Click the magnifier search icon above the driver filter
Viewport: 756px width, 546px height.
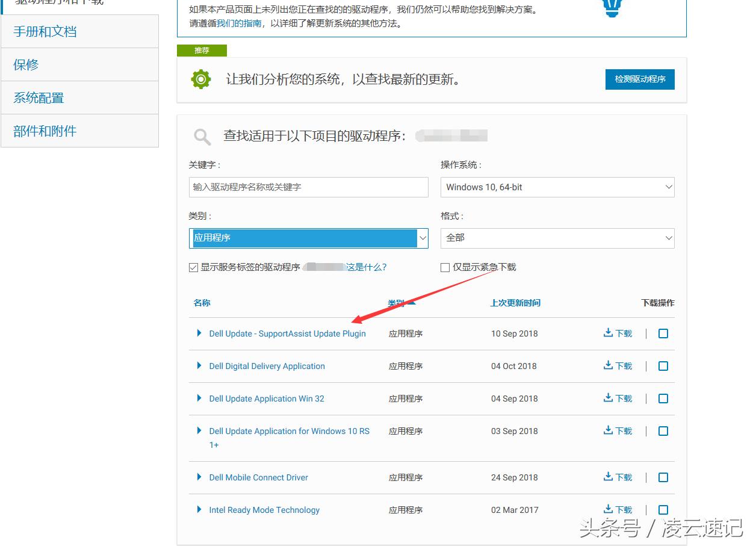click(202, 136)
